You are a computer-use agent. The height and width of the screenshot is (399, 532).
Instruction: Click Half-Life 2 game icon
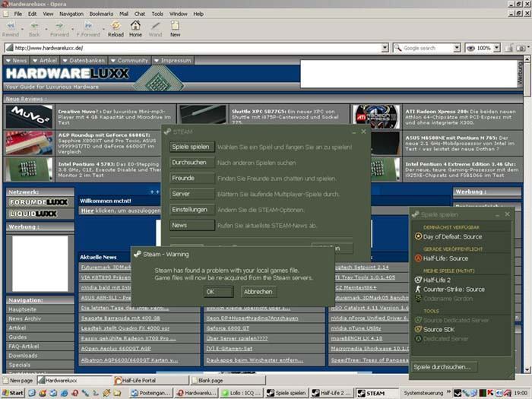pos(418,280)
